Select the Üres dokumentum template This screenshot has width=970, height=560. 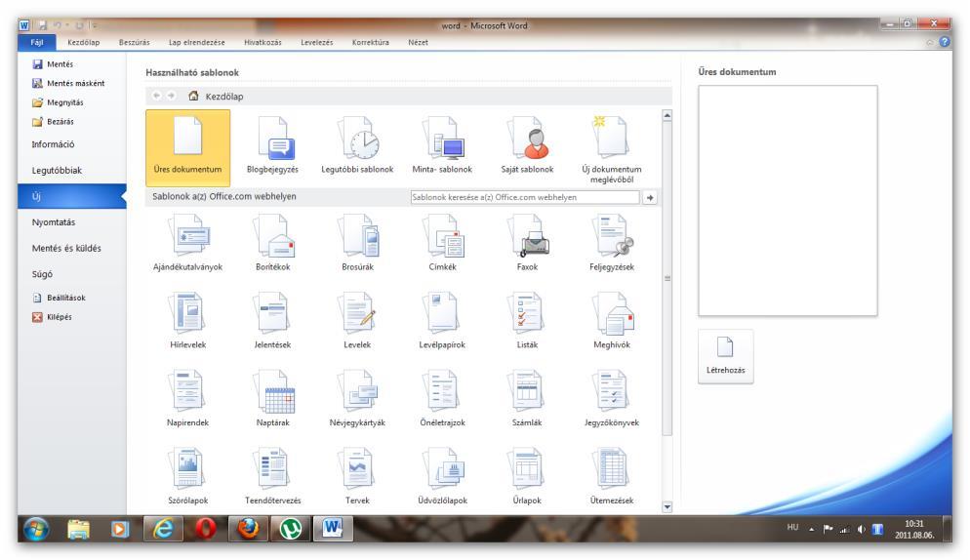tap(188, 148)
